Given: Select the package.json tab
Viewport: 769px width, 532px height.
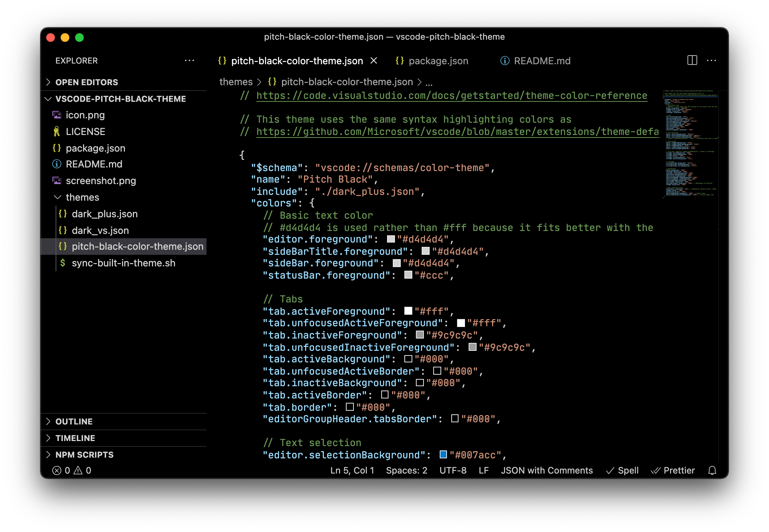Looking at the screenshot, I should [x=438, y=61].
